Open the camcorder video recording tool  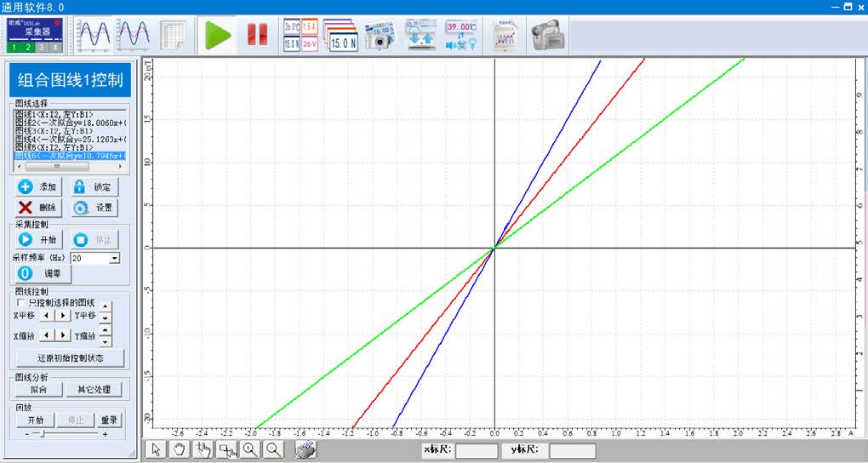(548, 35)
